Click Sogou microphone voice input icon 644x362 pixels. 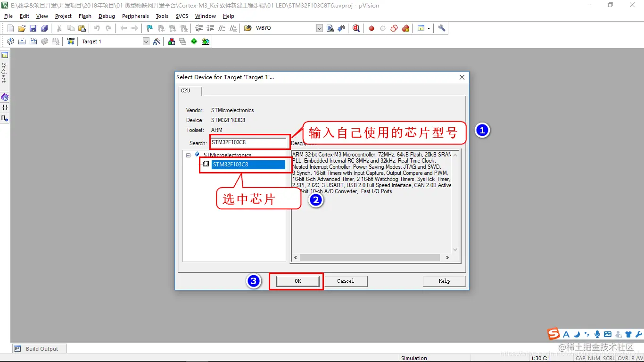coord(597,334)
